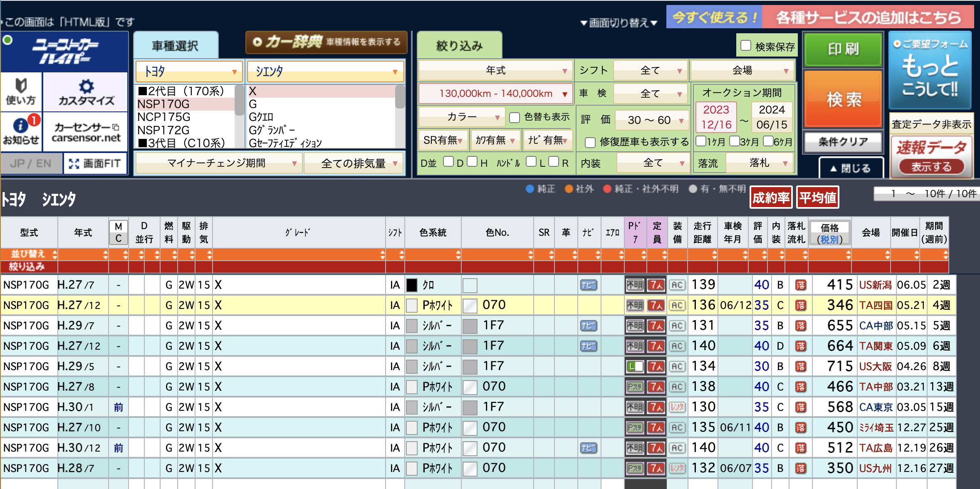This screenshot has width=980, height=489.
Task: Open the 年式 dropdown
Action: pyautogui.click(x=495, y=71)
